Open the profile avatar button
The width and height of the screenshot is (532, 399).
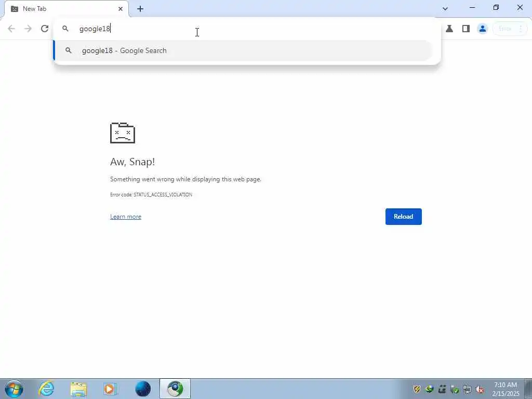(483, 29)
